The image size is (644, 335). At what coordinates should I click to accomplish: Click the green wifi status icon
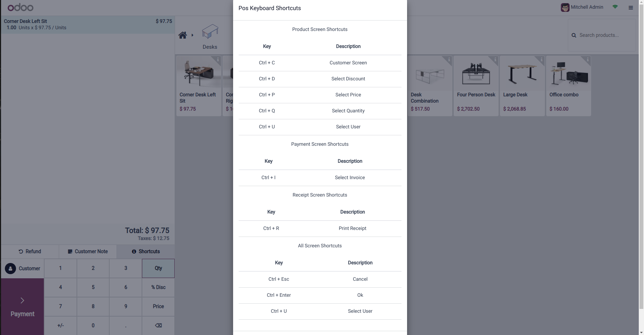[x=615, y=7]
